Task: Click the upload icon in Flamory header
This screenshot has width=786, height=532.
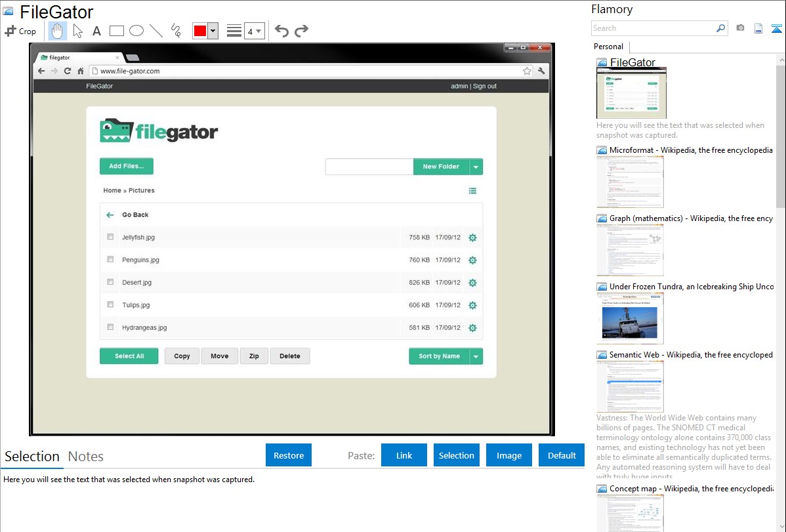Action: tap(776, 28)
